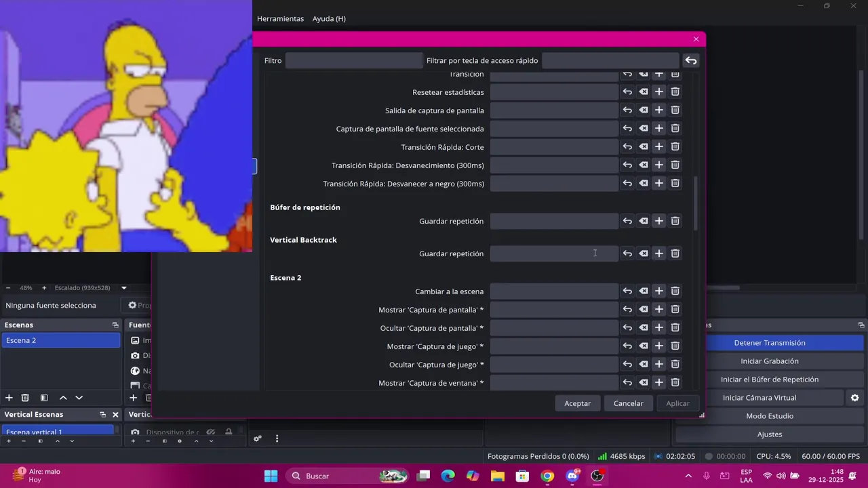Delete hotkey for Mostrar 'Captura de ventana'
This screenshot has width=868, height=488.
[x=675, y=382]
